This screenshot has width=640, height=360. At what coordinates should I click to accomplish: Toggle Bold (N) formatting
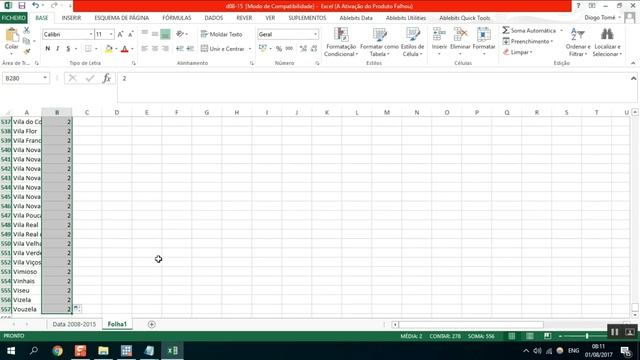coord(47,49)
